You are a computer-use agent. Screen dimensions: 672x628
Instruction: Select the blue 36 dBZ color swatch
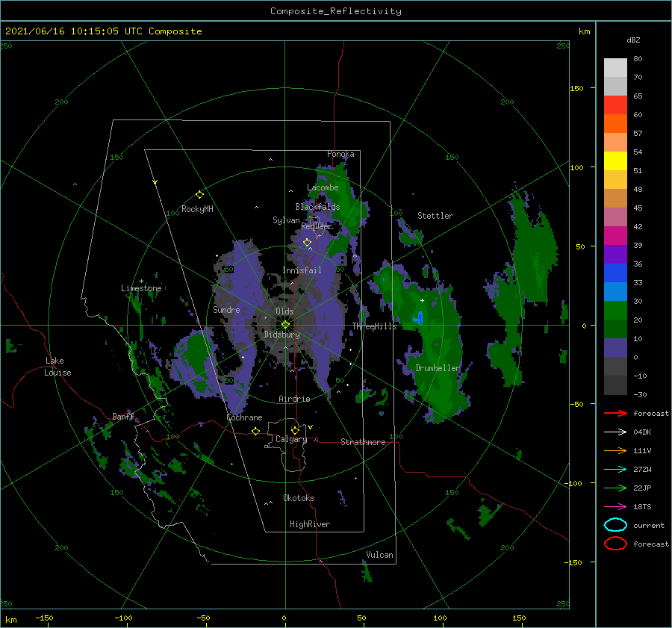point(615,273)
